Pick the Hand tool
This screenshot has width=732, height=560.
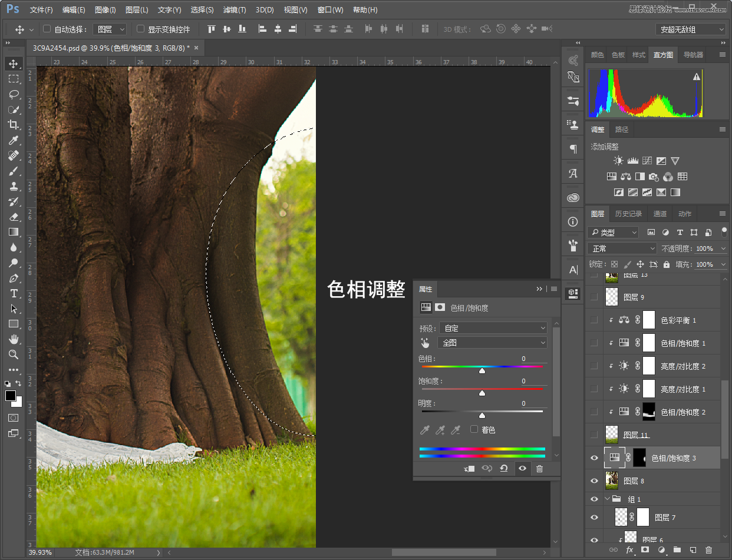pos(13,339)
